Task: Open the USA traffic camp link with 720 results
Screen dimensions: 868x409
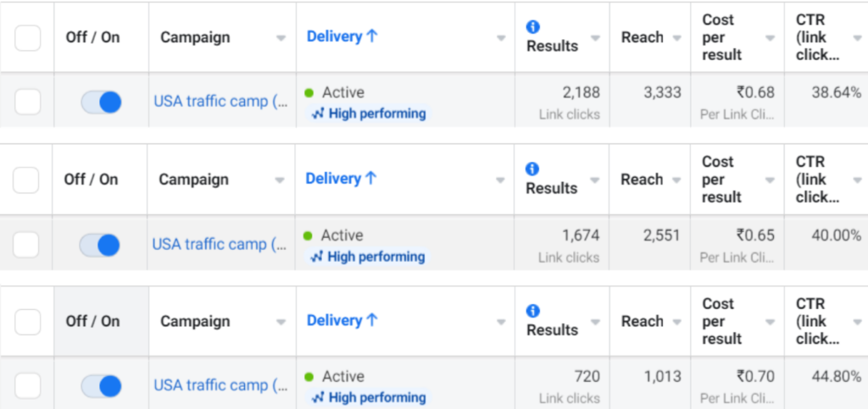Action: [x=222, y=385]
